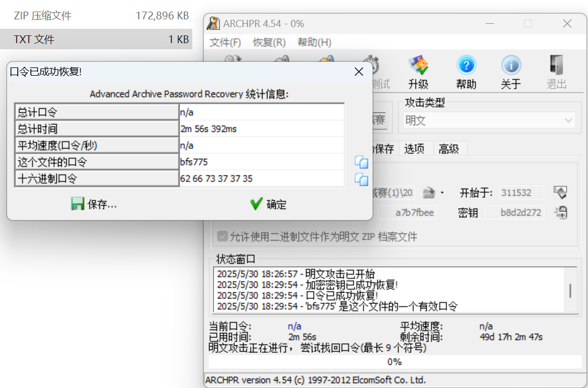The width and height of the screenshot is (588, 388).
Task: Click the 十六进制口令 row label
Action: coord(97,179)
